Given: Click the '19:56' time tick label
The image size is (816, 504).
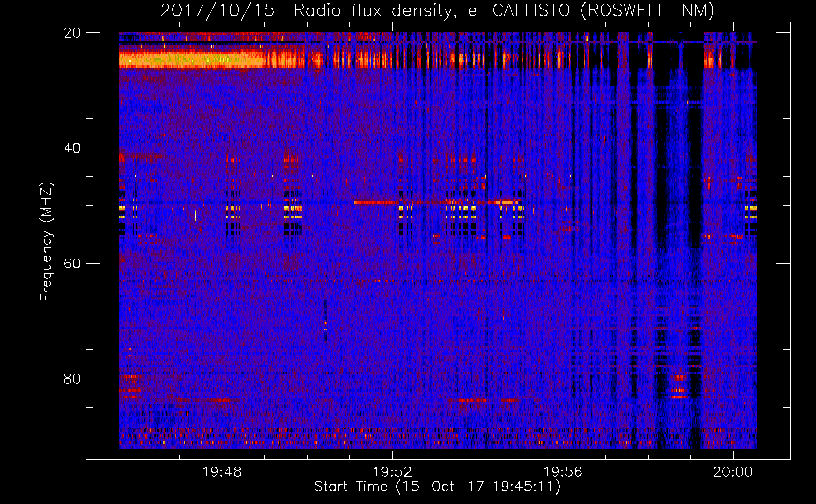Looking at the screenshot, I should (x=562, y=472).
